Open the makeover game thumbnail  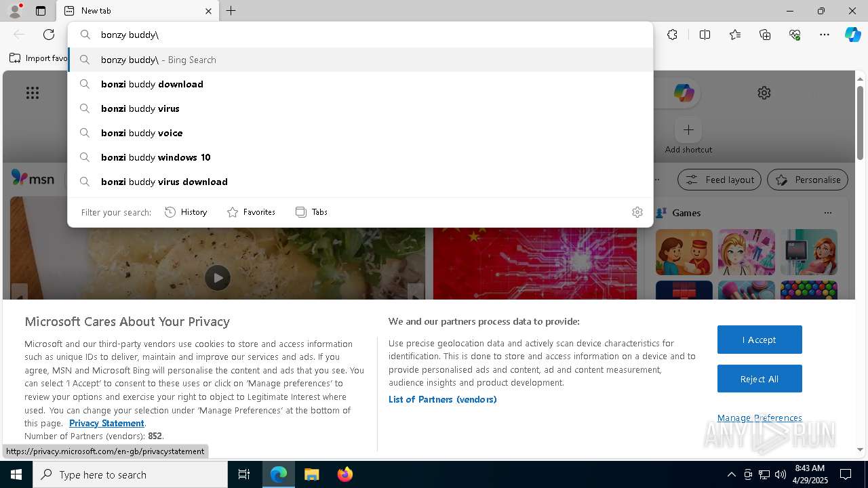point(747,252)
